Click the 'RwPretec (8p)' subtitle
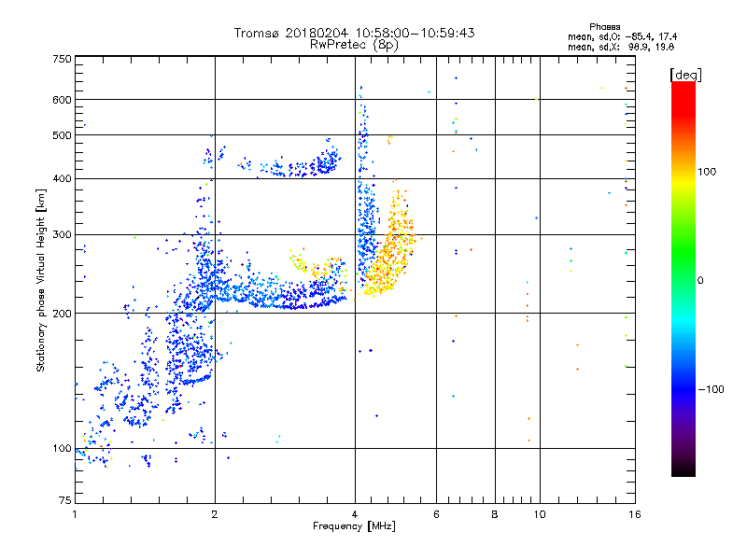This screenshot has height=560, width=747. [x=354, y=45]
